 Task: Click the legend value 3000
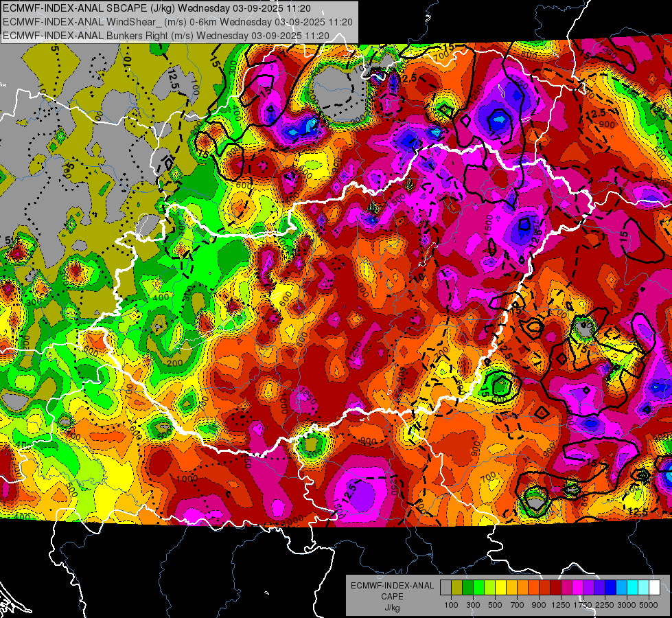[x=627, y=605]
